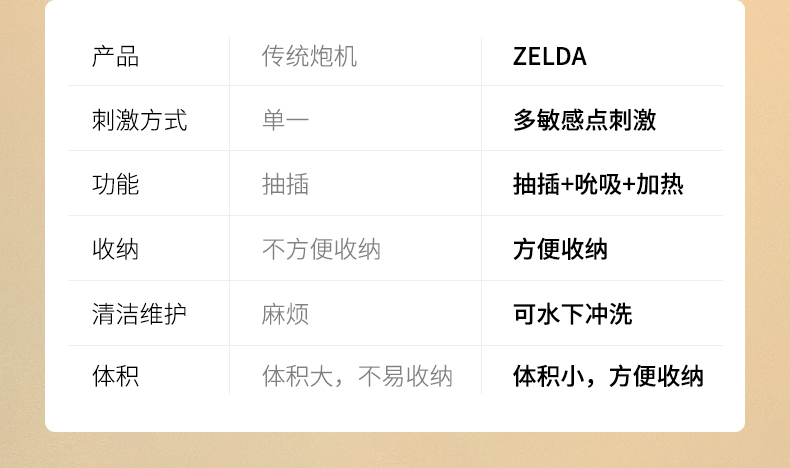Select the 体积大，不易收纳 cell
The height and width of the screenshot is (468, 790).
coord(357,377)
